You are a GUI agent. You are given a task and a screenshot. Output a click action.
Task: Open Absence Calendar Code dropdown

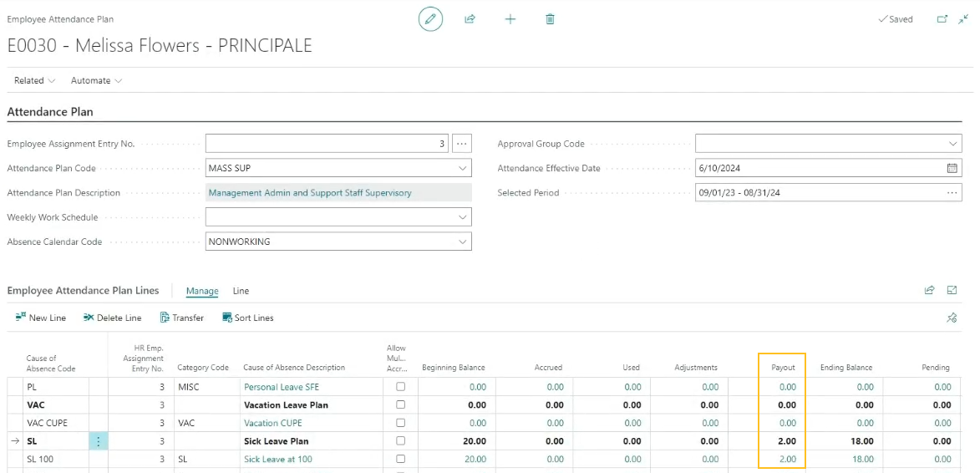pos(463,242)
